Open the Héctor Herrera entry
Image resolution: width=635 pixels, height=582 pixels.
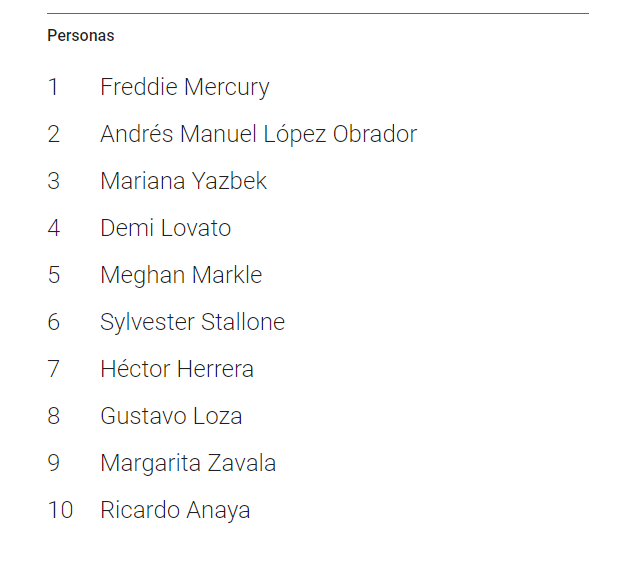click(177, 369)
